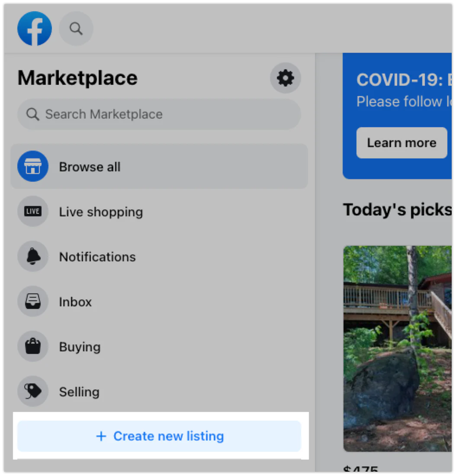The image size is (456, 476).
Task: Click the Facebook logo icon
Action: [x=34, y=29]
